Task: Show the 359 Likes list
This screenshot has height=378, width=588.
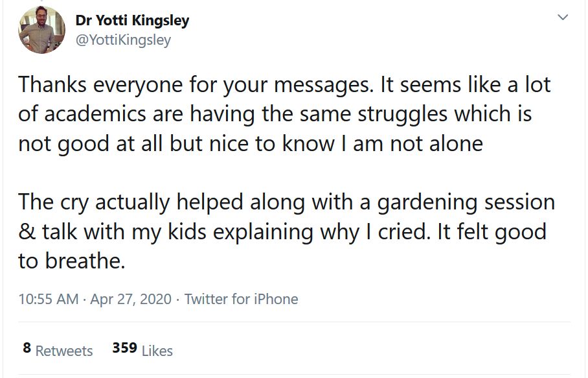Action: (x=142, y=350)
